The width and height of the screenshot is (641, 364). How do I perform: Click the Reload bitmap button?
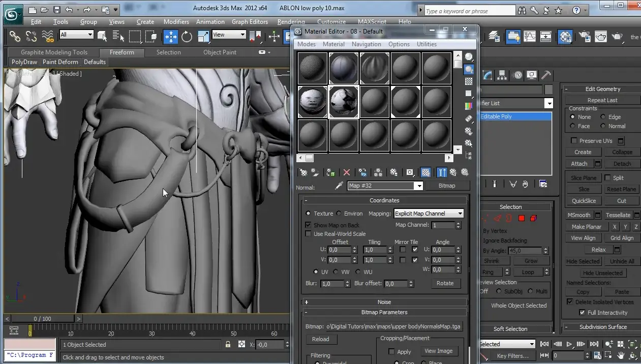click(x=320, y=339)
